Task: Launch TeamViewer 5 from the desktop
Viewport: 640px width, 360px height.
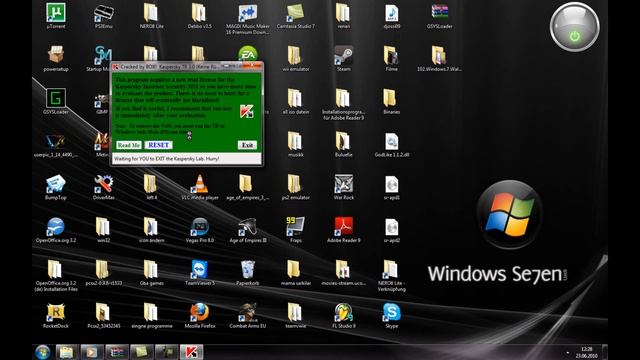Action: [x=200, y=272]
